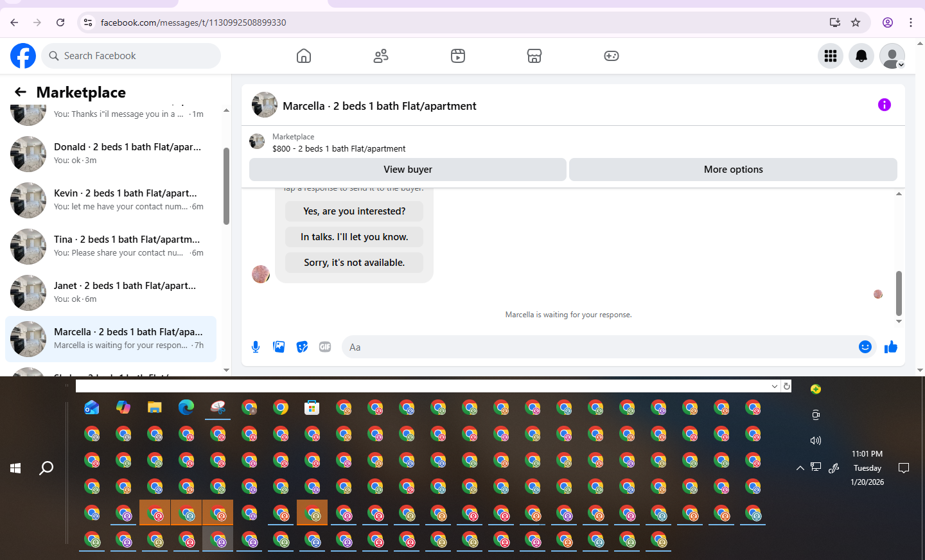
Task: Open the account profile menu
Action: [x=892, y=56]
